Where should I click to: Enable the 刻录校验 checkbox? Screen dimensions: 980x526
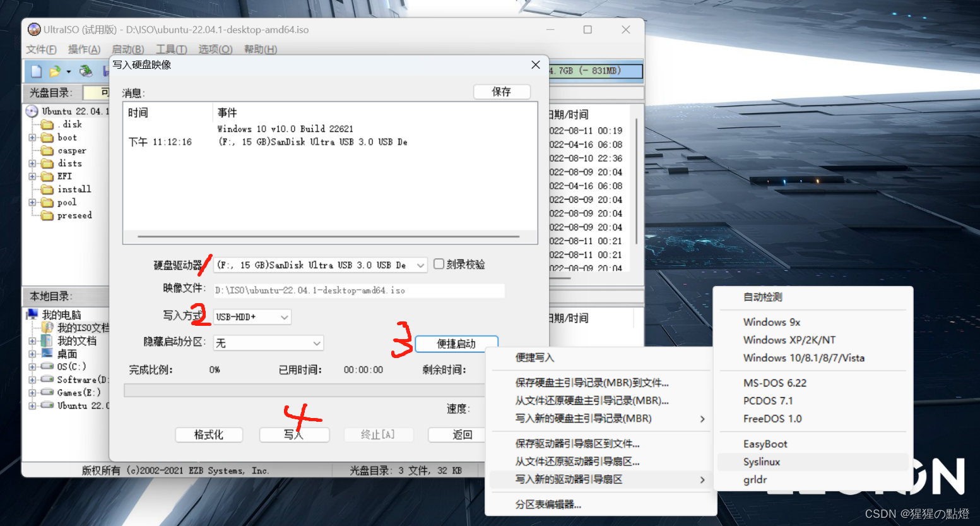tap(439, 264)
